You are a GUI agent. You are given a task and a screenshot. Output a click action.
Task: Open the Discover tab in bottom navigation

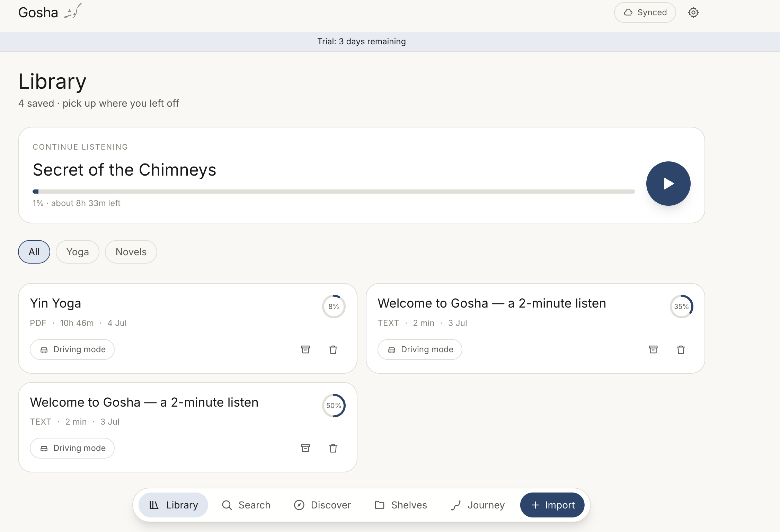322,505
